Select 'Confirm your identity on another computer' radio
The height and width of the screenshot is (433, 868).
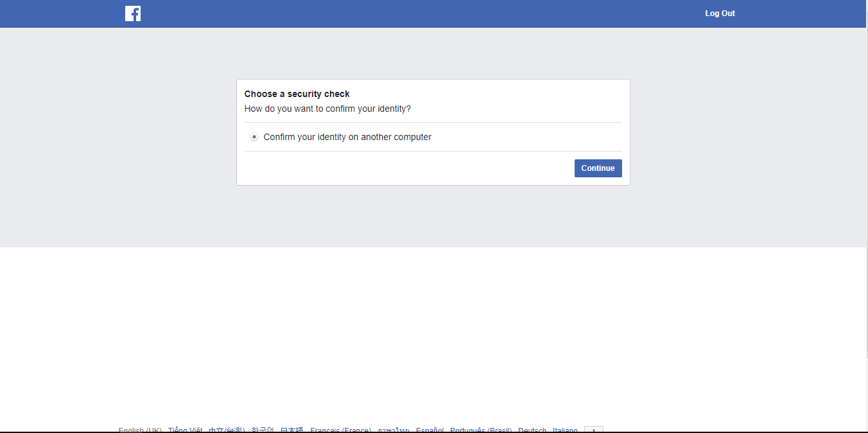click(254, 137)
